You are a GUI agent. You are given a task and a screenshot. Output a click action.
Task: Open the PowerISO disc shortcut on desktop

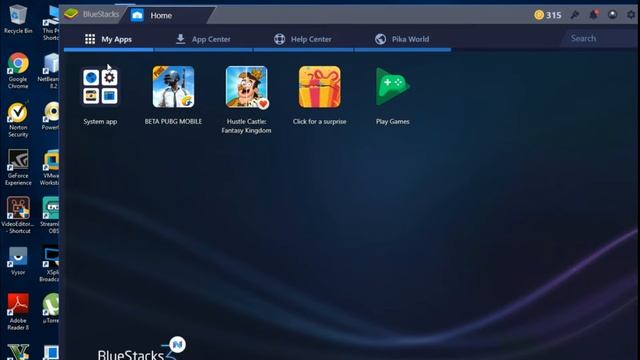pyautogui.click(x=51, y=116)
